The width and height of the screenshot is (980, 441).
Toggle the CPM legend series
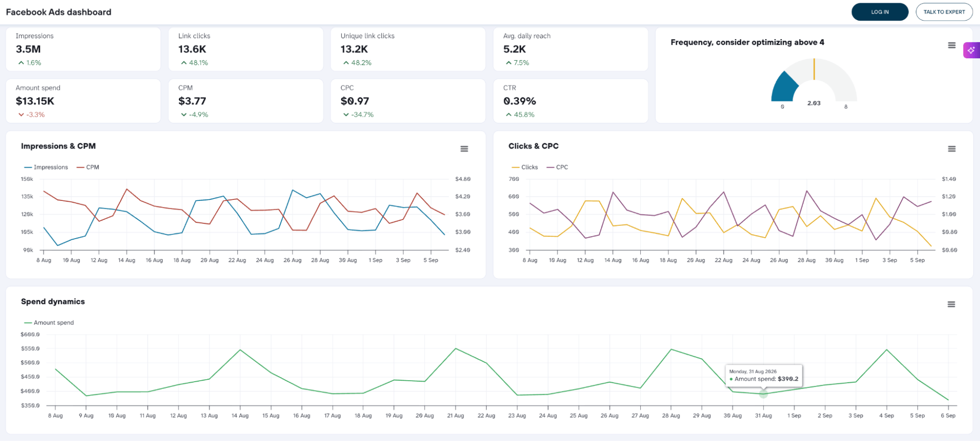(88, 167)
